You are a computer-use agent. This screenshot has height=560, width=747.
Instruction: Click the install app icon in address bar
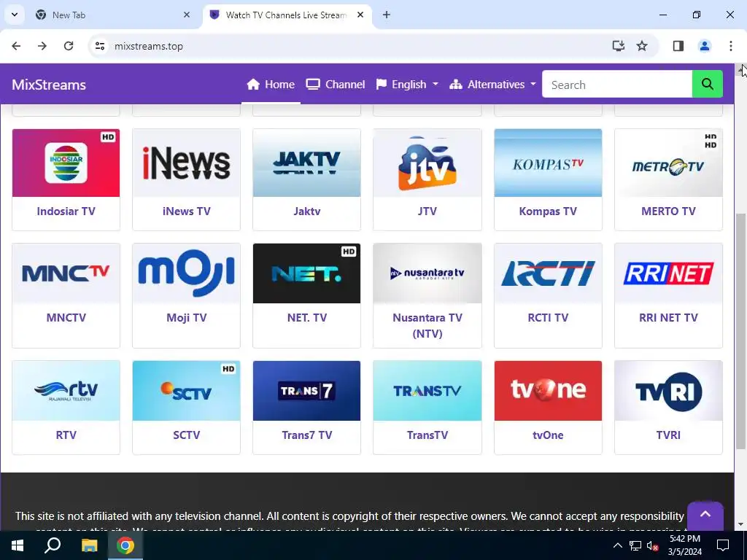pos(619,46)
